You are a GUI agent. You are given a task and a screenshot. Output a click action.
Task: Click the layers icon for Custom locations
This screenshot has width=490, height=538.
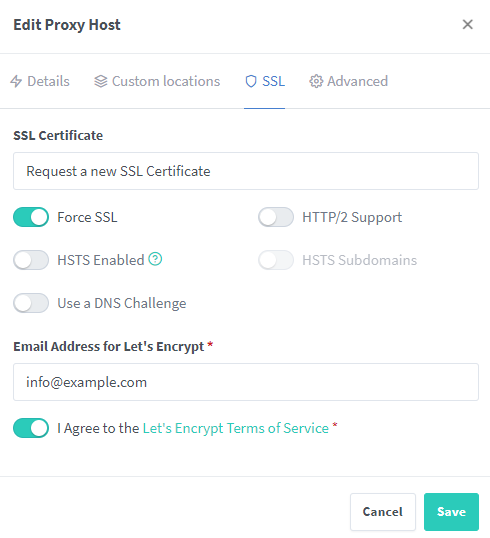(101, 81)
